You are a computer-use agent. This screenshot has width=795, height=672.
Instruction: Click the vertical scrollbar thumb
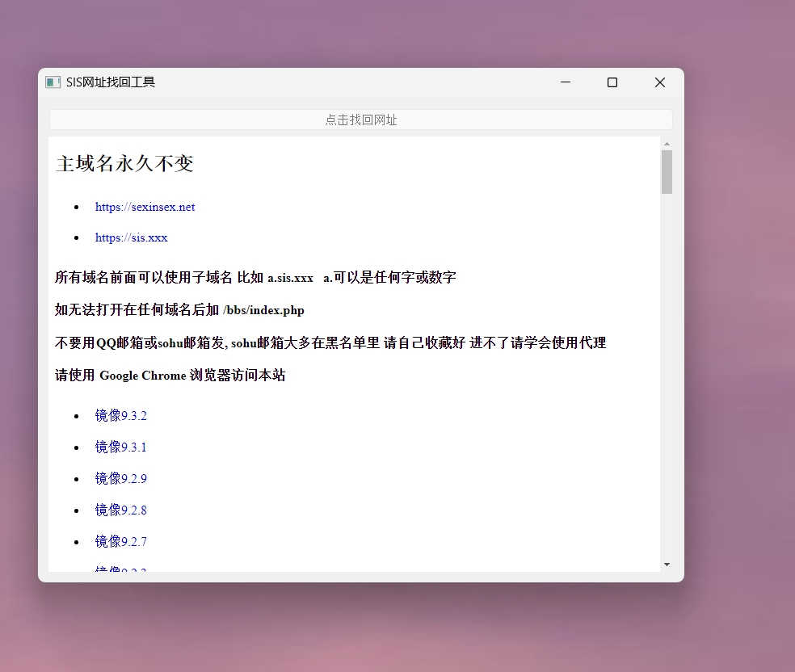(667, 172)
